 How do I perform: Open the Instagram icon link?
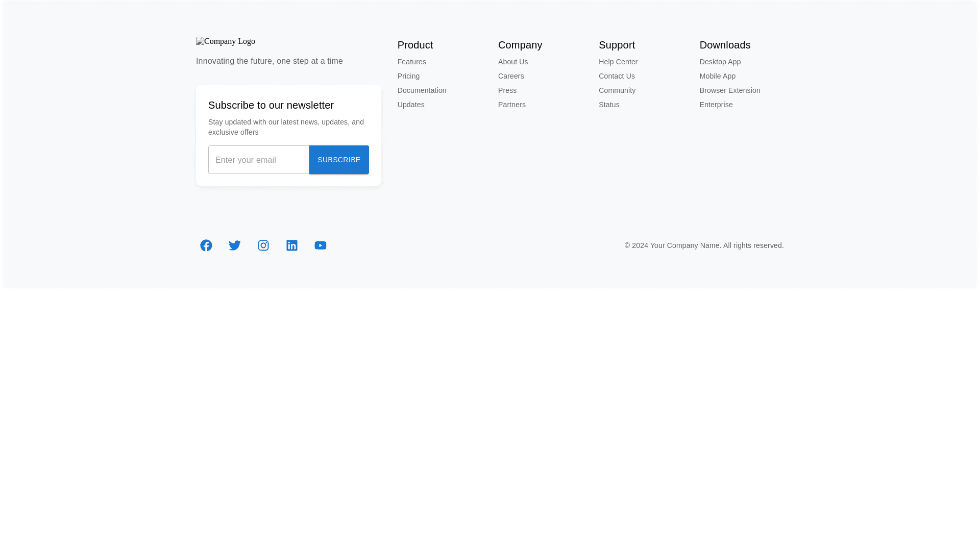(x=263, y=245)
